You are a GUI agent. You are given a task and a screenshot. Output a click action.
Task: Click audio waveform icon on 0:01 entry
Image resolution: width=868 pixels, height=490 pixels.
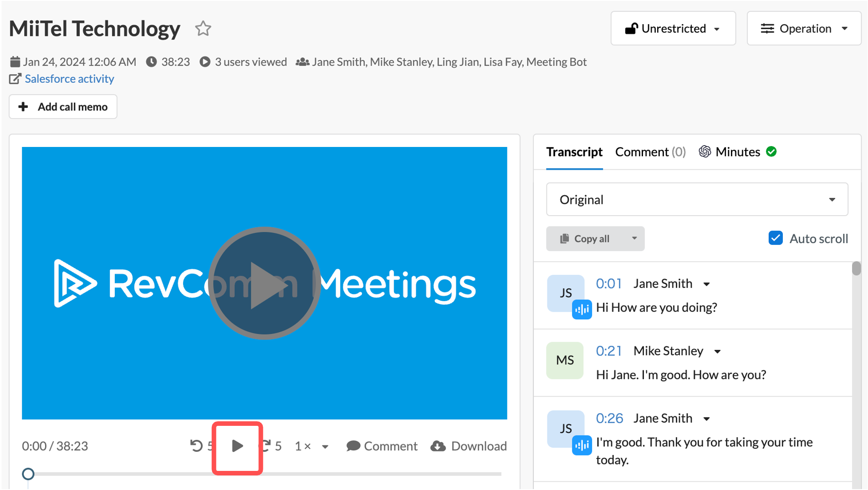pos(582,310)
